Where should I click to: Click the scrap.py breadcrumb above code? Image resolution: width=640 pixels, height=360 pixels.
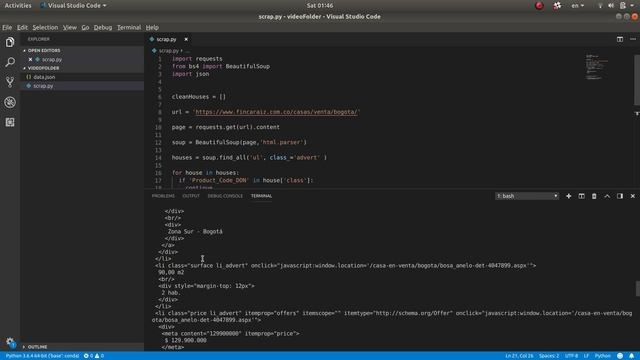tap(169, 51)
